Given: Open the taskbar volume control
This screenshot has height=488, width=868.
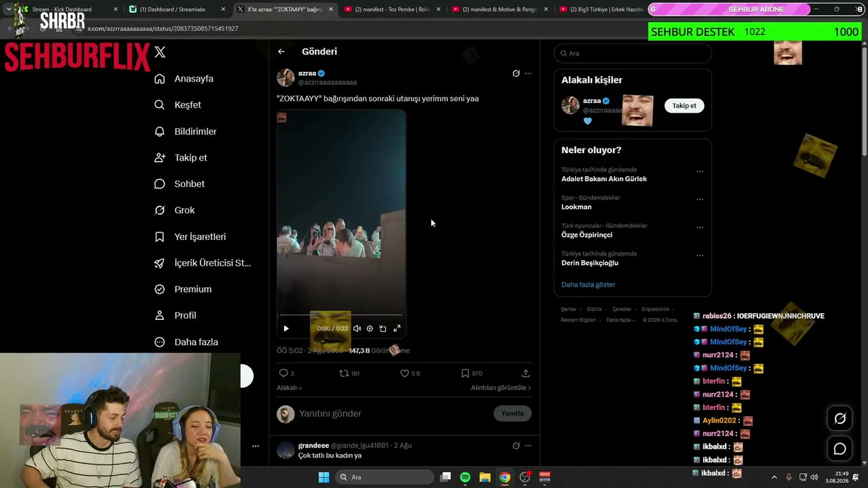Looking at the screenshot, I should coord(814,477).
